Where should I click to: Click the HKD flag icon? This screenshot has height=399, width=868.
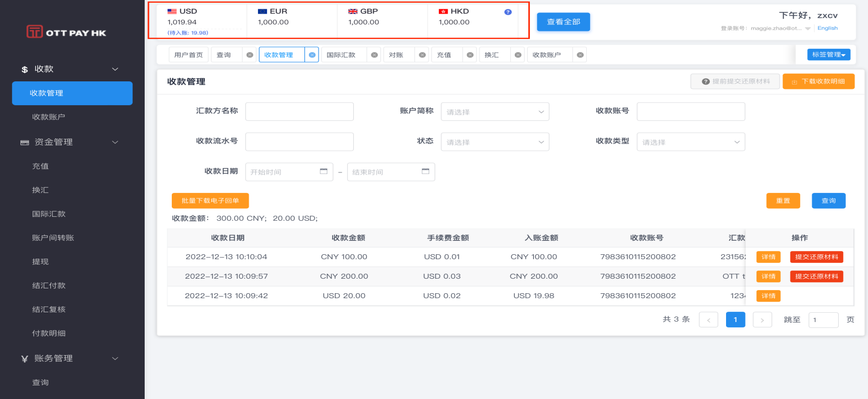coord(443,11)
